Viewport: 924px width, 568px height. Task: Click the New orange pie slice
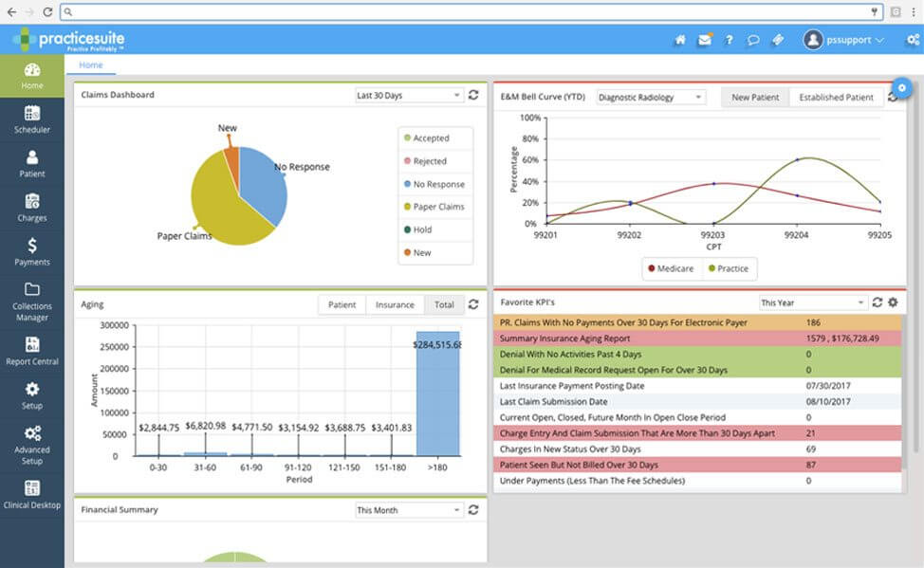[x=232, y=165]
